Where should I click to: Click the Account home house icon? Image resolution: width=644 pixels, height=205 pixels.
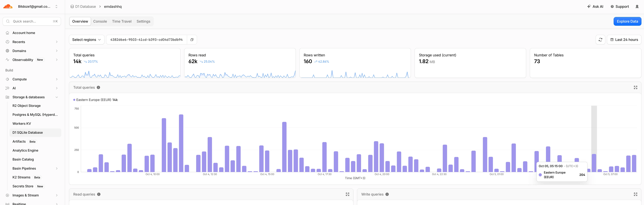(x=7, y=33)
